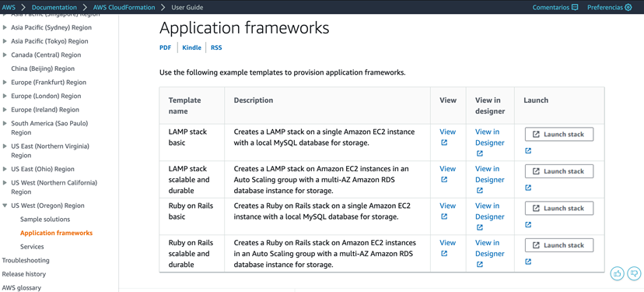Go to Documentation in the breadcrumb
Viewport: 644px width, 292px height.
click(x=54, y=8)
